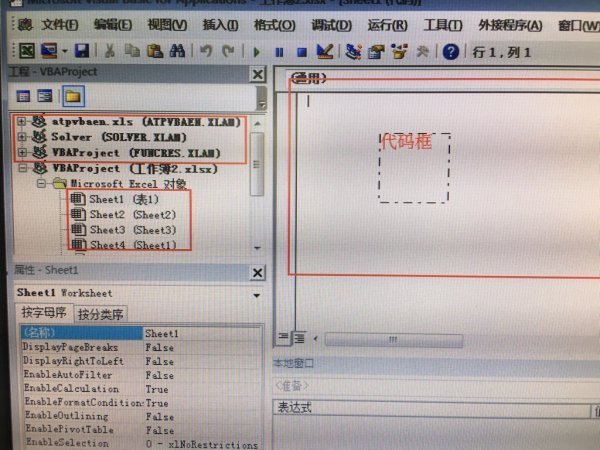Select Sheet2 (Sheet2) in project tree
The height and width of the screenshot is (450, 600).
coord(123,215)
